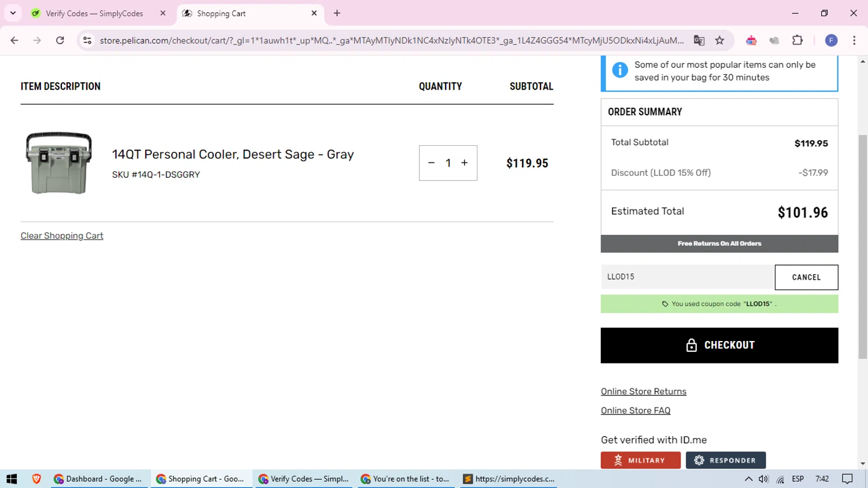Click the coupon code field

[687, 277]
